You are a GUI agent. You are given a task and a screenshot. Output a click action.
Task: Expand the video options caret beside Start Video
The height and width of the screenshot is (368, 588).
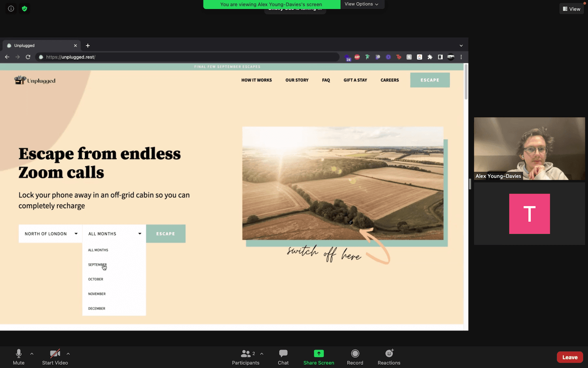(68, 354)
